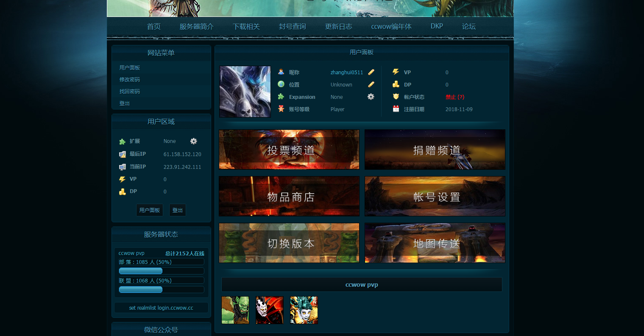Click the VP lightning bolt icon in user panel
The image size is (644, 336).
click(396, 72)
